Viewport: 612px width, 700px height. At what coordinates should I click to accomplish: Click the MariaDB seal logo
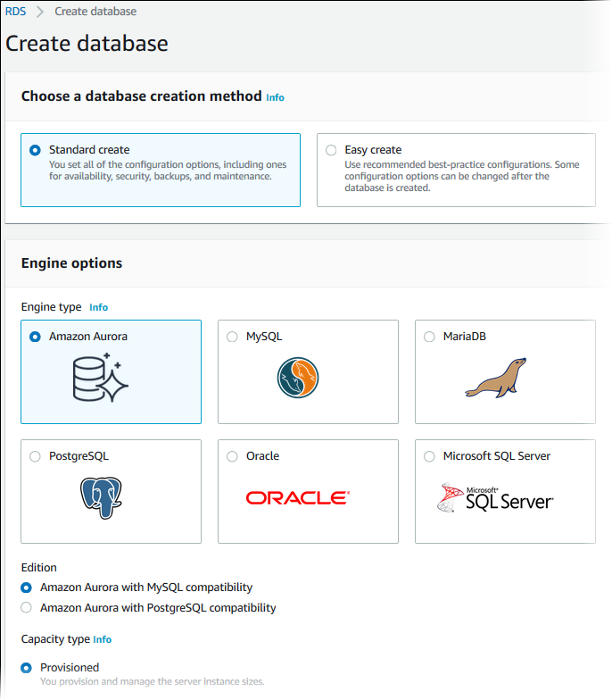(x=495, y=378)
